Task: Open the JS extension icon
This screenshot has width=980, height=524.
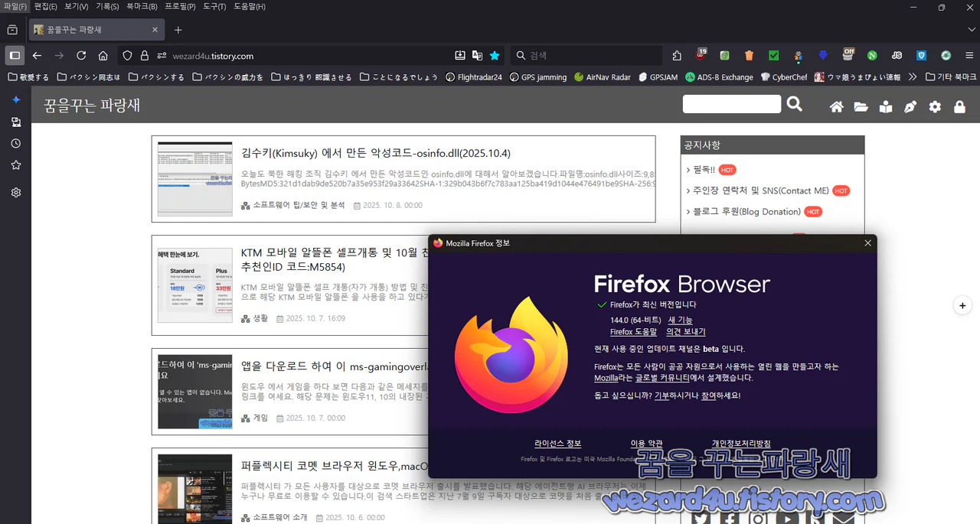Action: (897, 55)
